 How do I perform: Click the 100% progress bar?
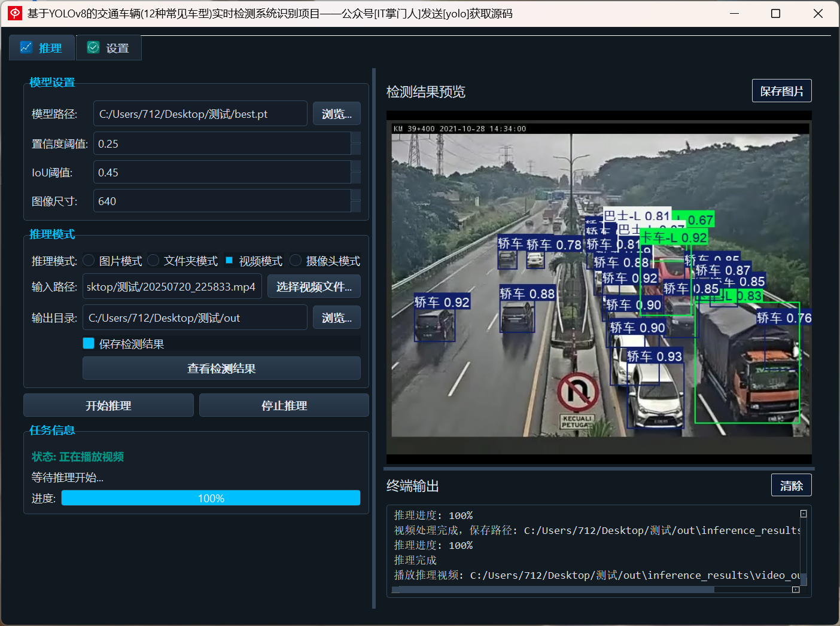pyautogui.click(x=211, y=497)
